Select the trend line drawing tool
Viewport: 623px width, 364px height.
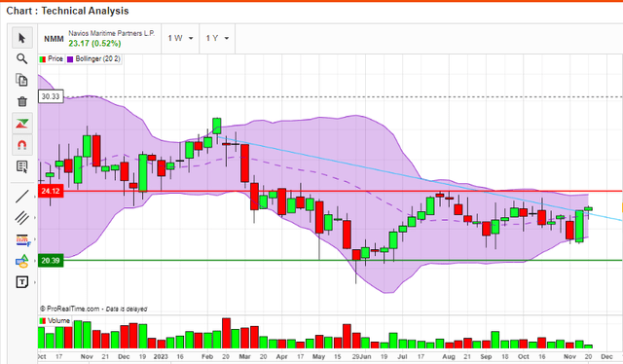click(x=22, y=197)
